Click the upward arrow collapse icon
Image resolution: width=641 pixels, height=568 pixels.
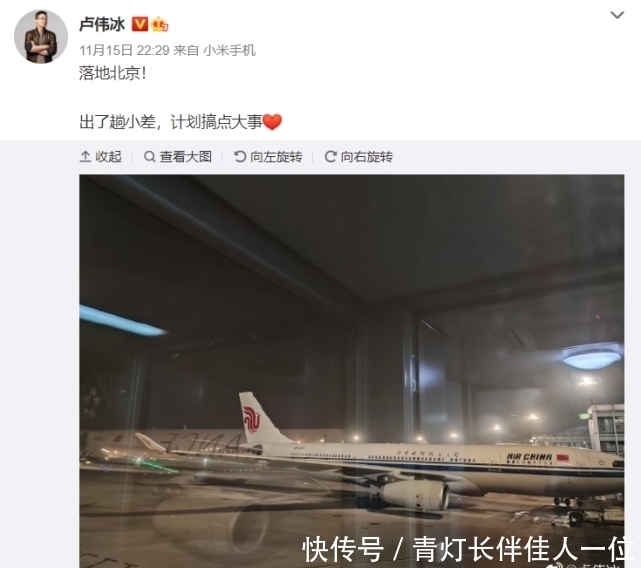(x=85, y=157)
